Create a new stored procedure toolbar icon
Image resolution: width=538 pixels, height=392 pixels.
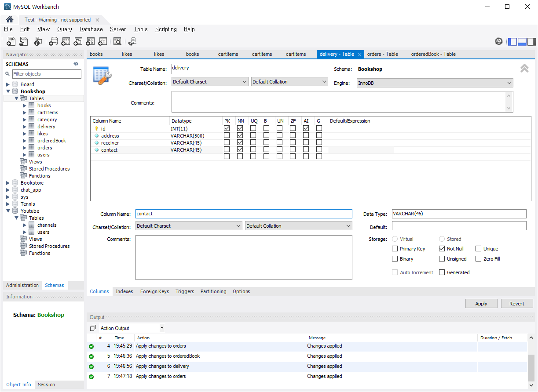coord(90,41)
